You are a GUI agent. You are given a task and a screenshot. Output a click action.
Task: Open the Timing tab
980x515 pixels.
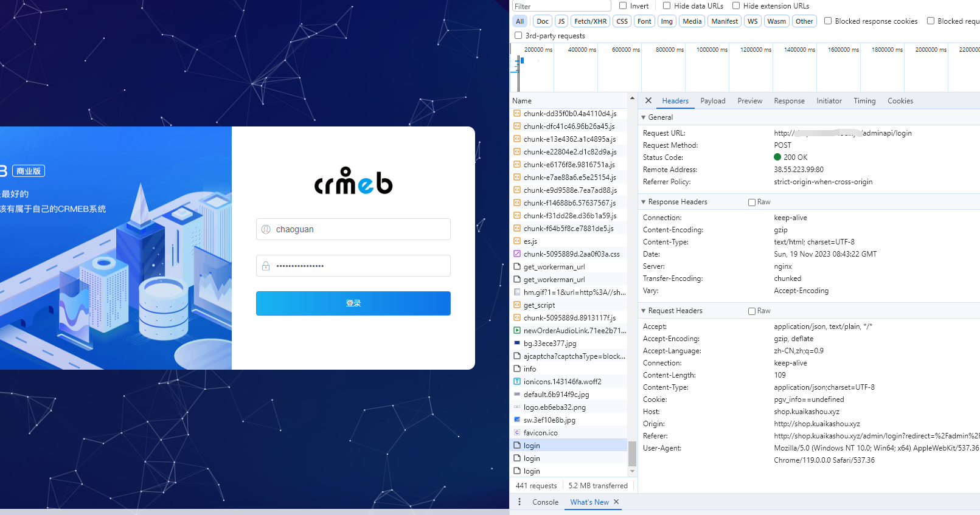coord(864,101)
